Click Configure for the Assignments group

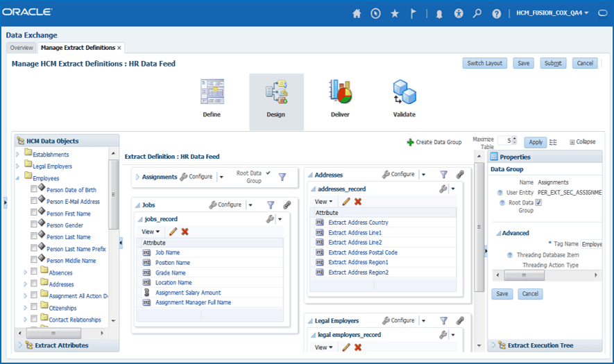point(196,177)
